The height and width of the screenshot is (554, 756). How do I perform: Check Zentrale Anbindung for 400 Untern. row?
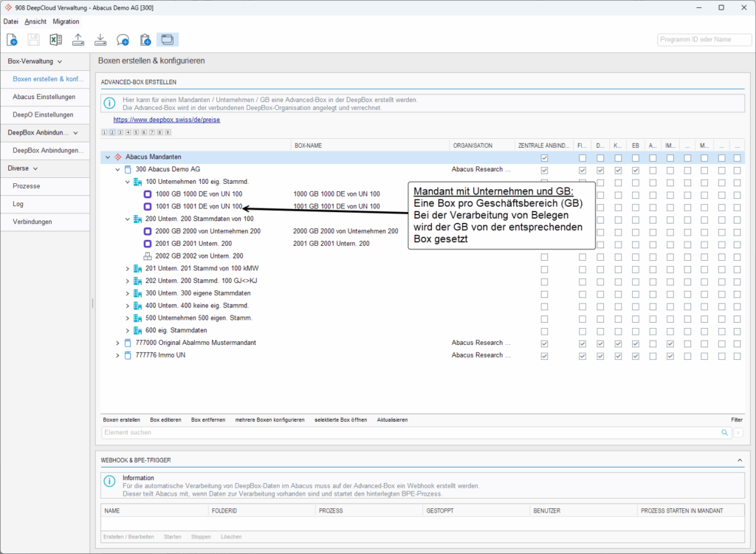pyautogui.click(x=545, y=306)
